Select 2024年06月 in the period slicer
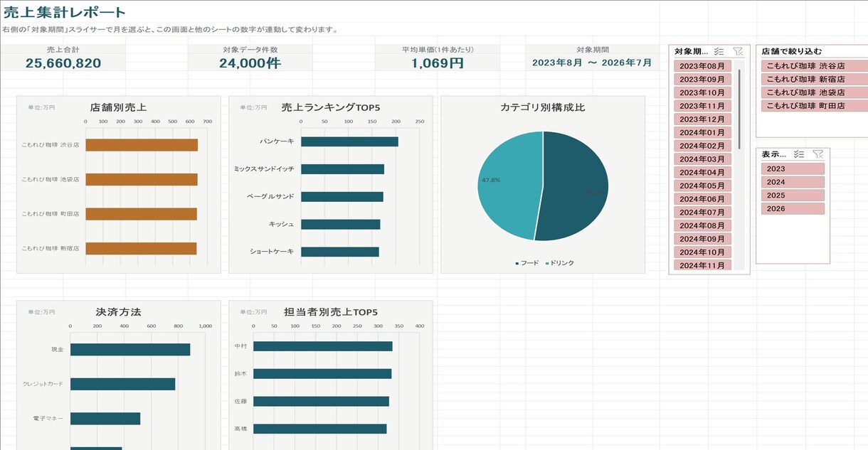The image size is (868, 450). [702, 198]
